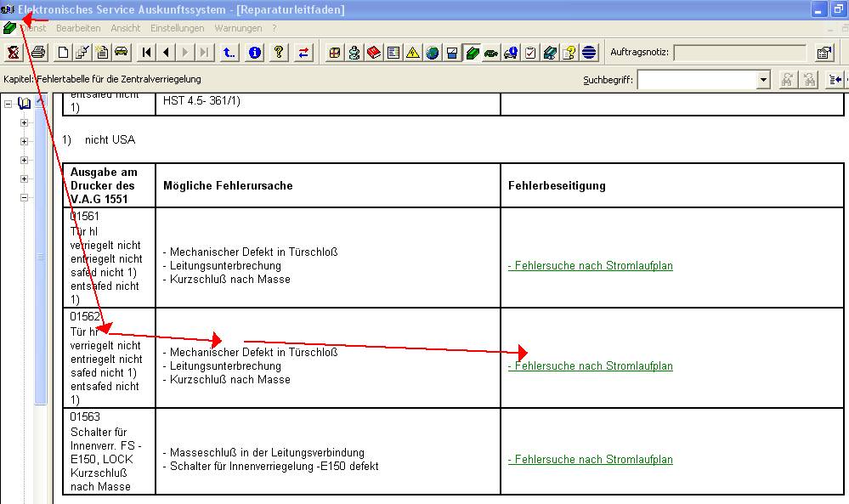Click the yellow question mark help icon
Viewport: 849px width, 504px height.
point(278,53)
